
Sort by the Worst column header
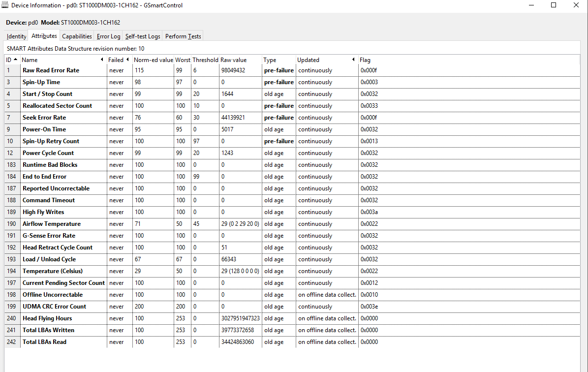click(183, 60)
